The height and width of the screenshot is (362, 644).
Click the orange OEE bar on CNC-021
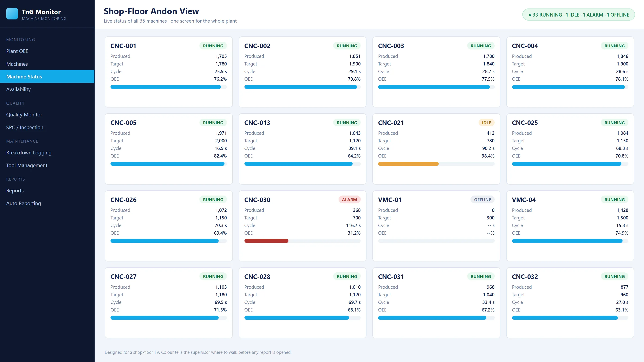[x=408, y=164]
